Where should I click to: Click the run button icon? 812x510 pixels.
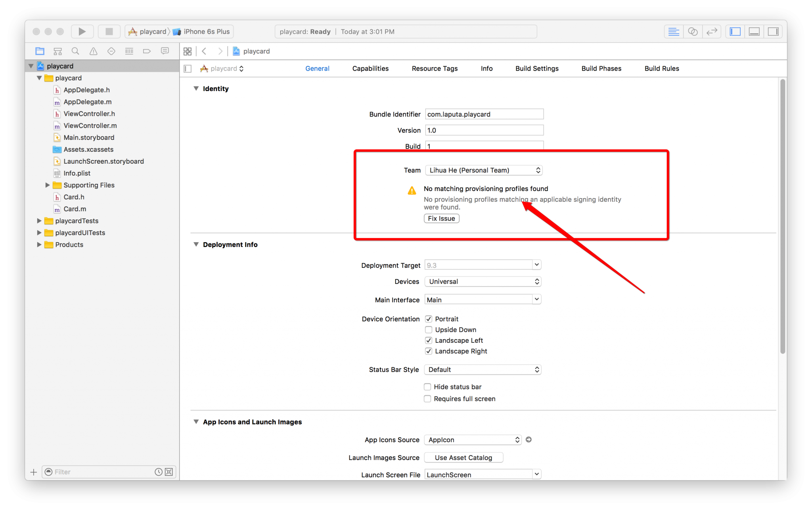[x=82, y=31]
